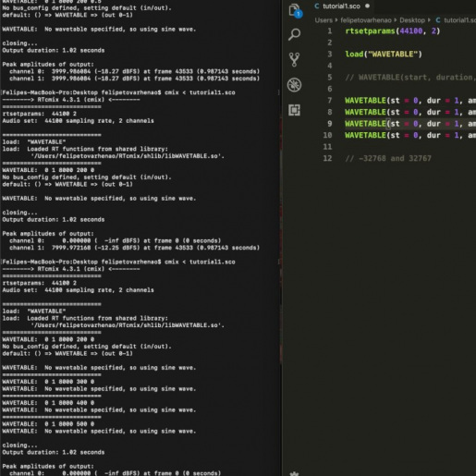Screen dimensions: 476x476
Task: Click the comment on line 5
Action: [410, 78]
